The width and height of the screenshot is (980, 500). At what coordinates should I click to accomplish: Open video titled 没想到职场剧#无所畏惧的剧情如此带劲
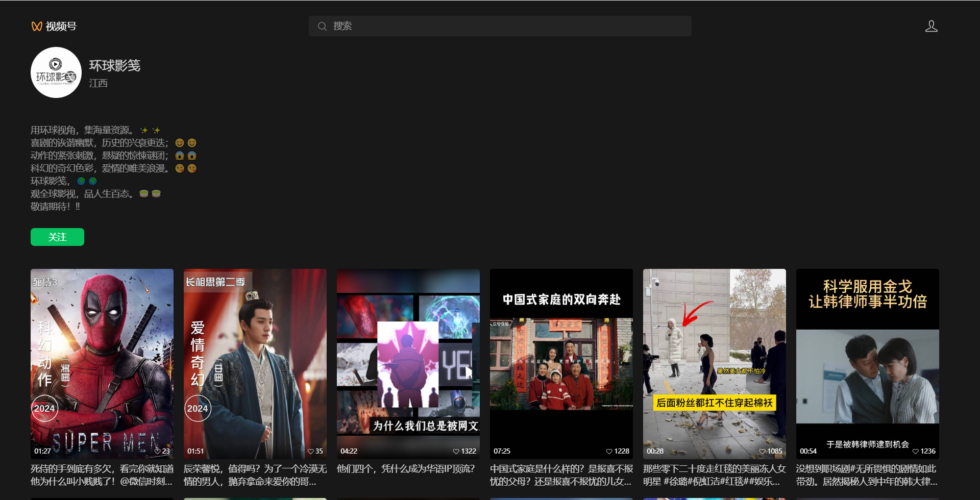click(868, 475)
